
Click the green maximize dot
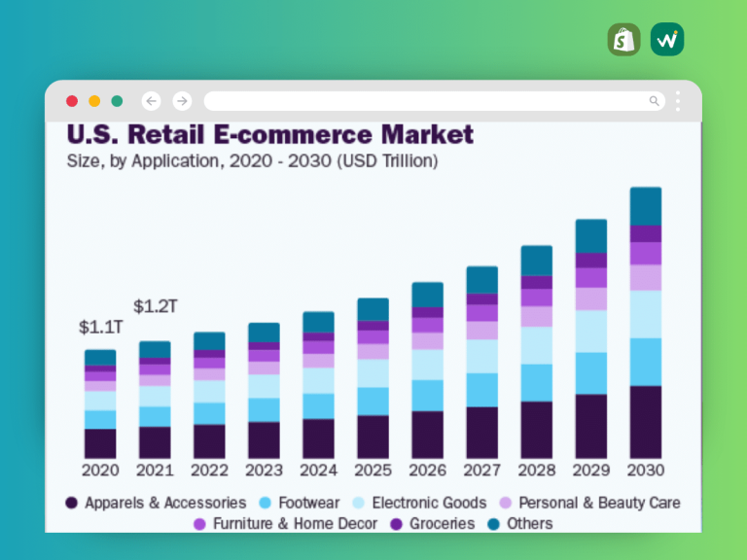click(x=117, y=101)
